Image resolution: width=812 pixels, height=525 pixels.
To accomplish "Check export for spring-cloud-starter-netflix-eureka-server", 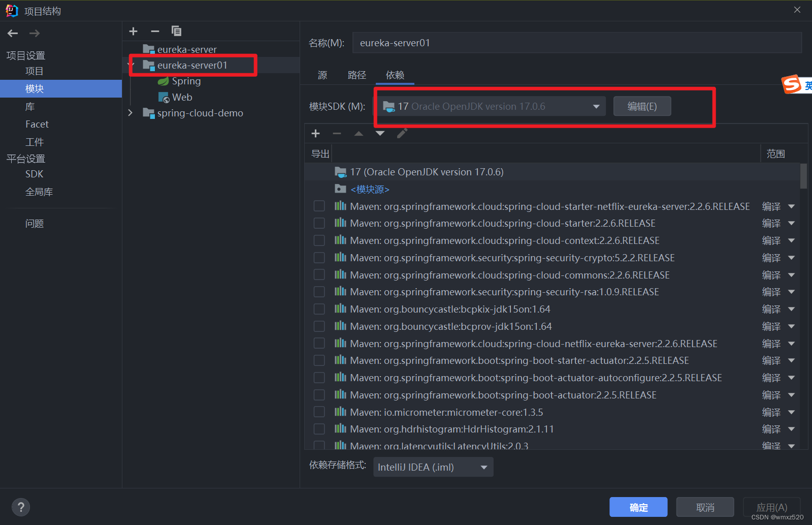I will [319, 206].
